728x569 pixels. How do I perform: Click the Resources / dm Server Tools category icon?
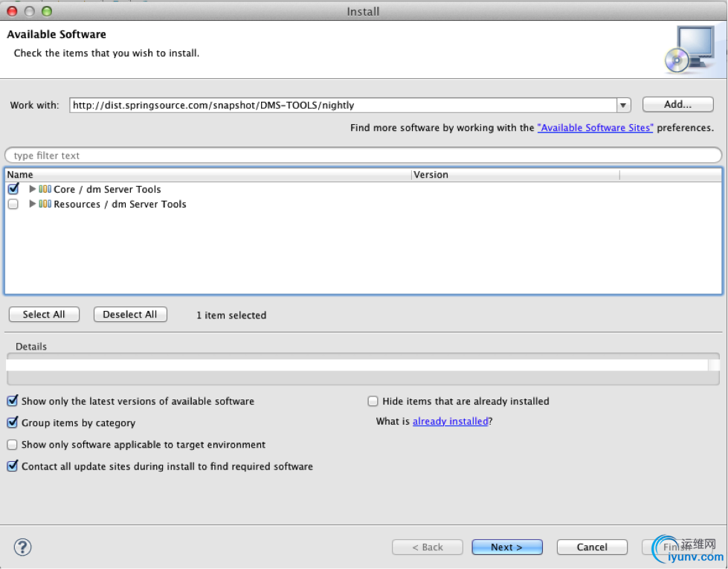click(x=45, y=204)
